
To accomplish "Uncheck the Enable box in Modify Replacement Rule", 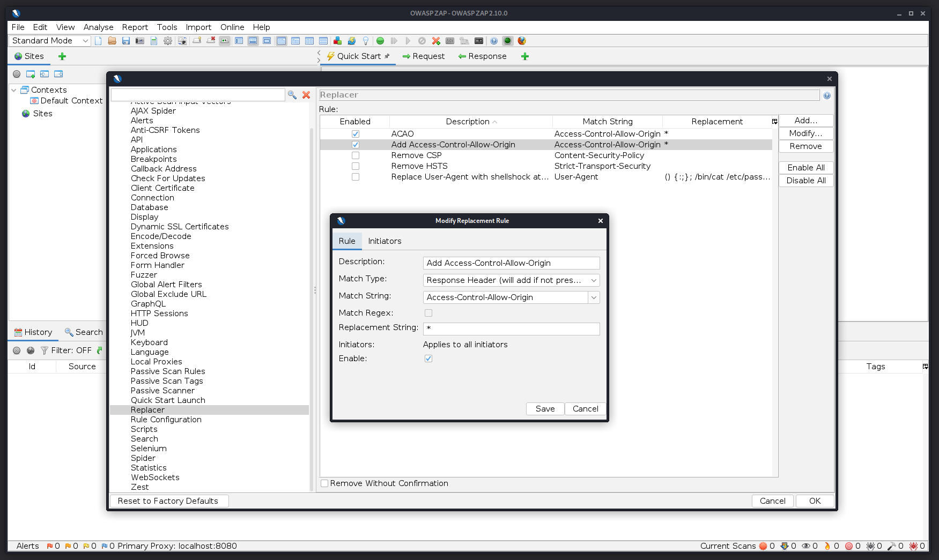I will coord(428,359).
